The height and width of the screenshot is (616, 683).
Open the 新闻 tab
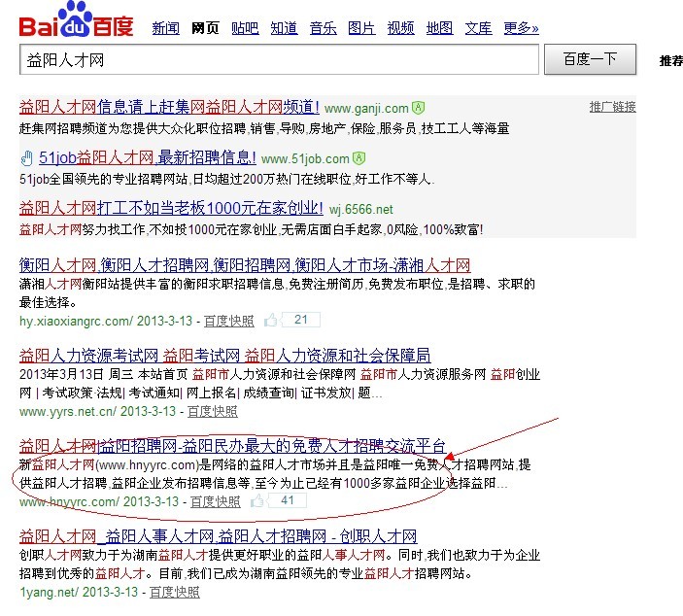[165, 28]
